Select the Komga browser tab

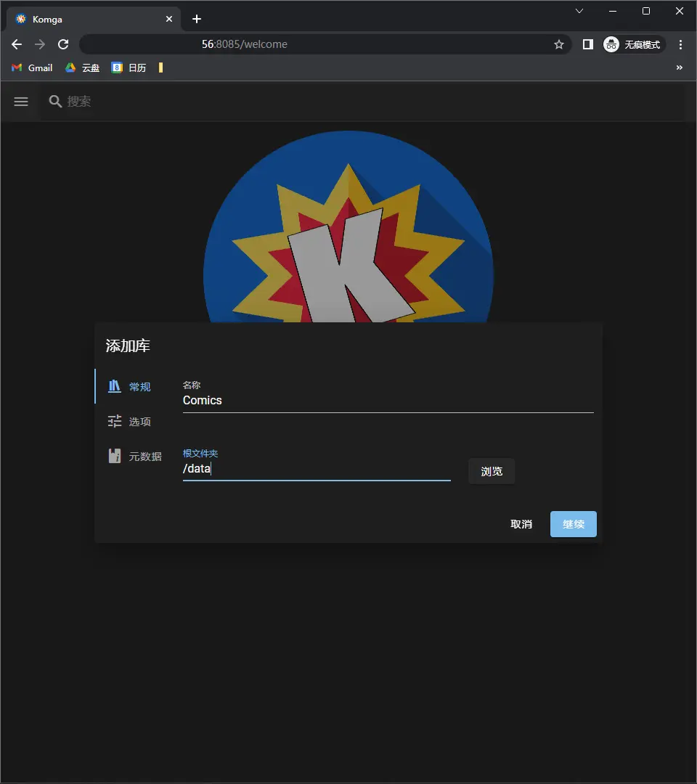(93, 19)
